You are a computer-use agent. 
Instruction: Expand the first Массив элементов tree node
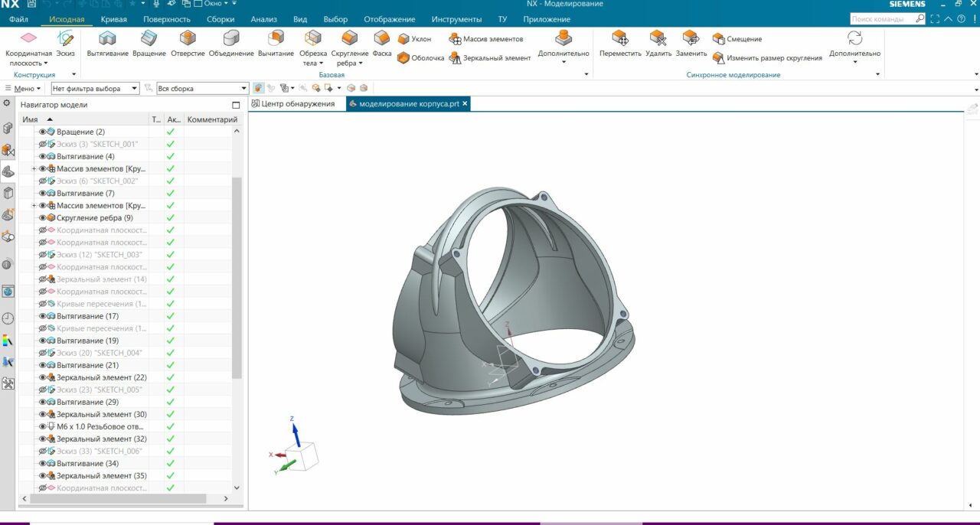[x=34, y=169]
